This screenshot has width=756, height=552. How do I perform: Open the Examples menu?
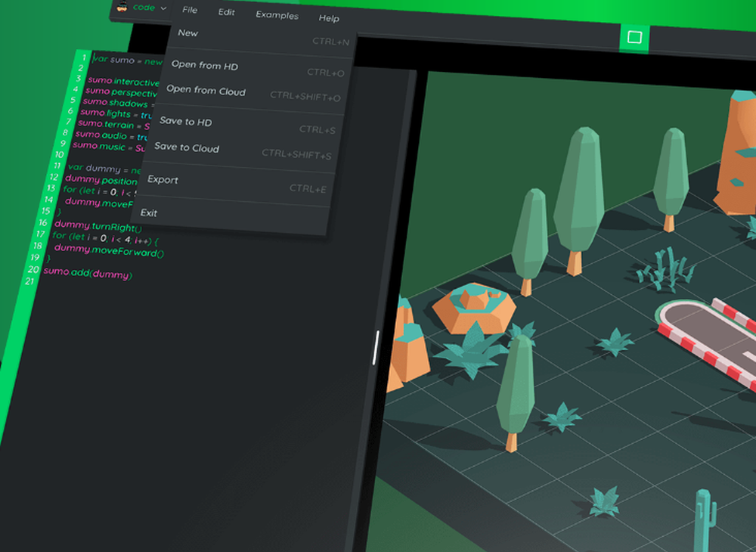tap(277, 15)
